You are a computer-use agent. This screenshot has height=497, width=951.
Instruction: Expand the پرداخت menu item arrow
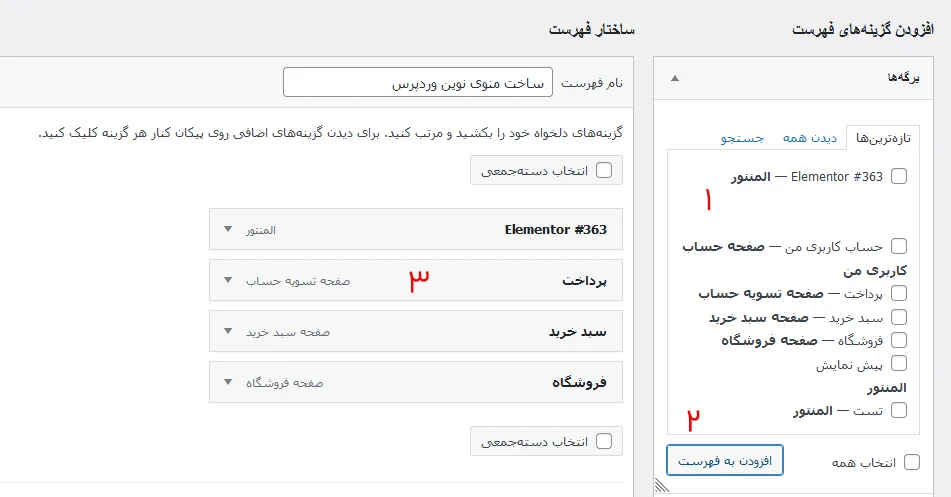click(x=228, y=280)
